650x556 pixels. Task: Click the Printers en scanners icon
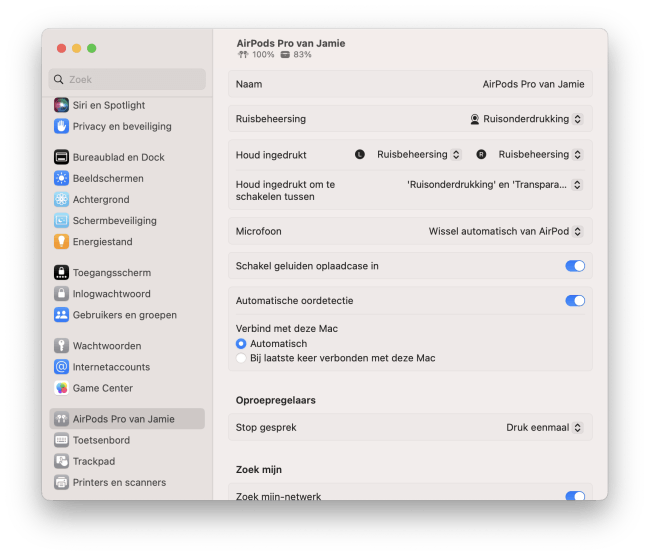point(61,482)
